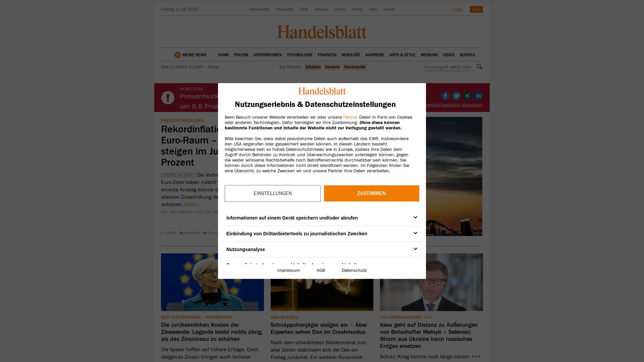Click the Ukraine top-topic tab
Viewport: 644px width, 362px height.
(x=332, y=67)
